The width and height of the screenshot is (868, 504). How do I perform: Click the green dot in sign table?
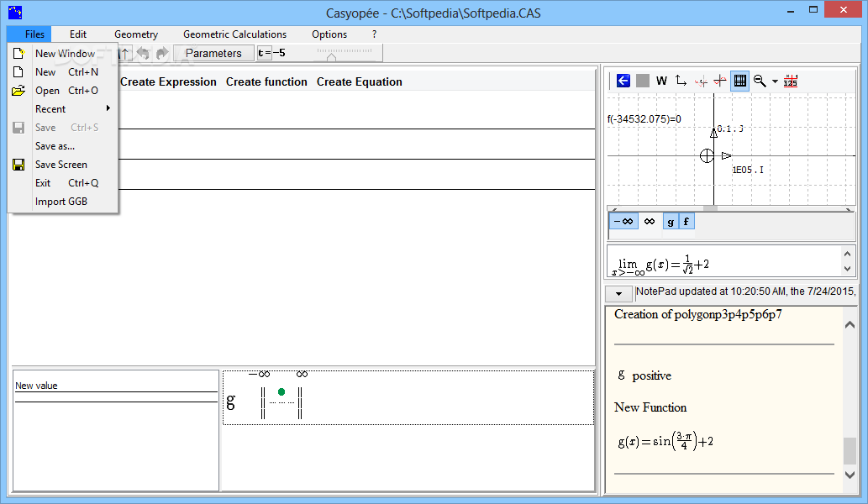coord(281,391)
